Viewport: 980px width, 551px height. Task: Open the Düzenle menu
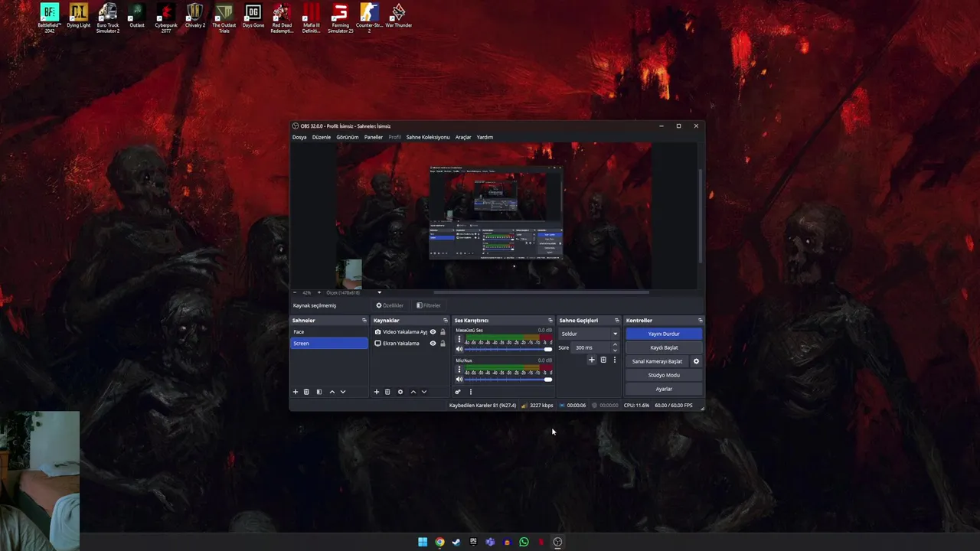pyautogui.click(x=322, y=137)
